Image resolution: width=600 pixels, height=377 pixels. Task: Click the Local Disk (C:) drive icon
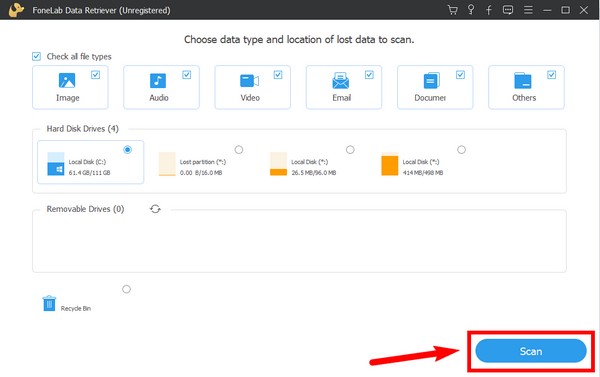point(56,164)
